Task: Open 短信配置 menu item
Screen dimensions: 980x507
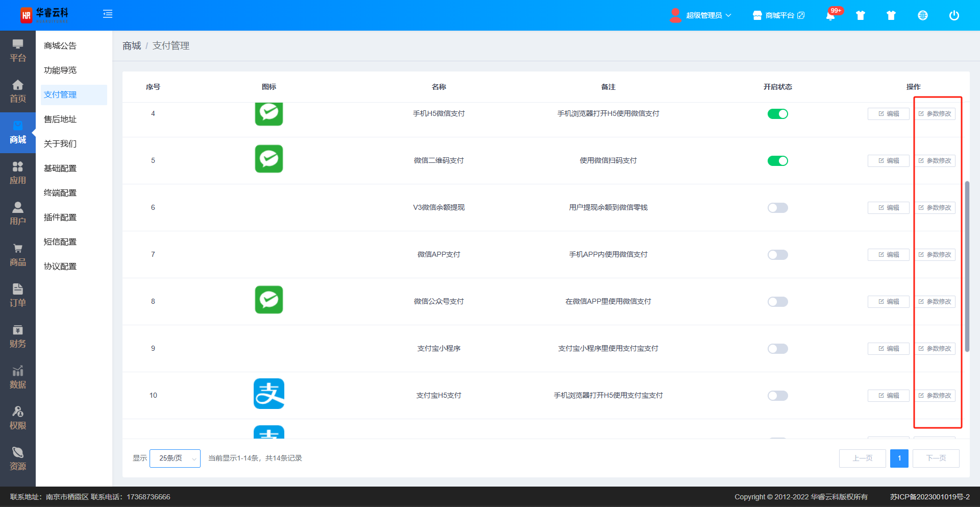Action: coord(60,242)
